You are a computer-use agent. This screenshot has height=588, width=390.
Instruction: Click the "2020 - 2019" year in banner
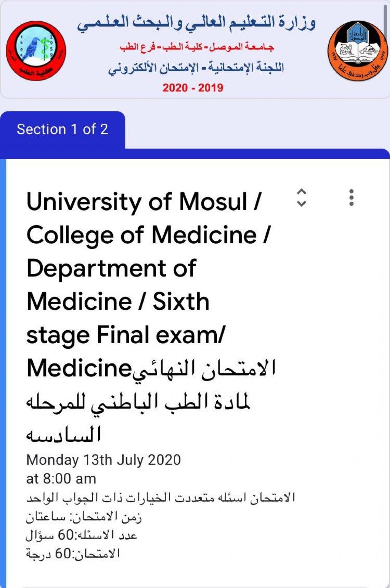193,88
